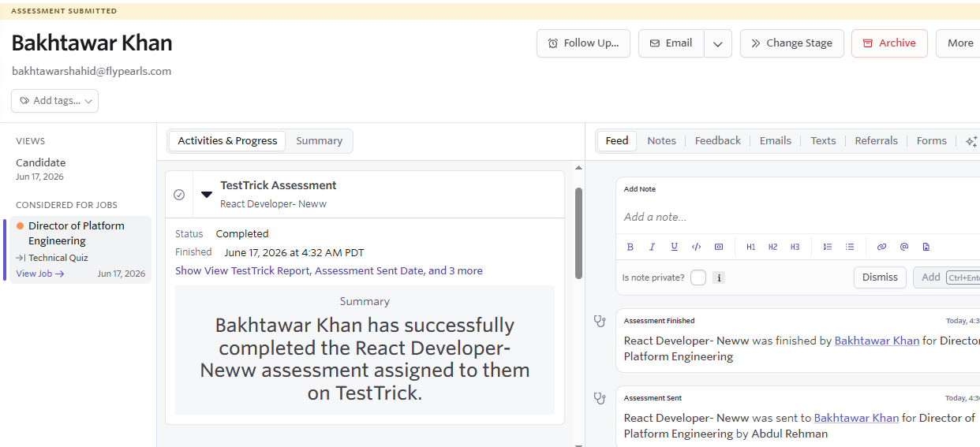Click the Follow Up button
Image resolution: width=980 pixels, height=447 pixels.
coord(583,43)
